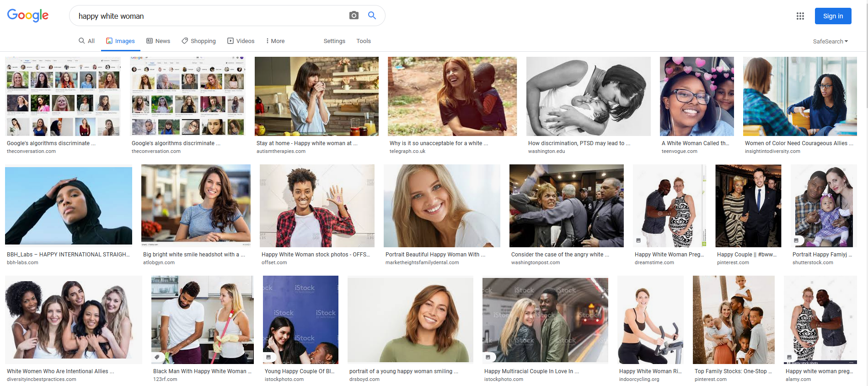Switch to the All results tab
The height and width of the screenshot is (386, 868).
point(86,41)
